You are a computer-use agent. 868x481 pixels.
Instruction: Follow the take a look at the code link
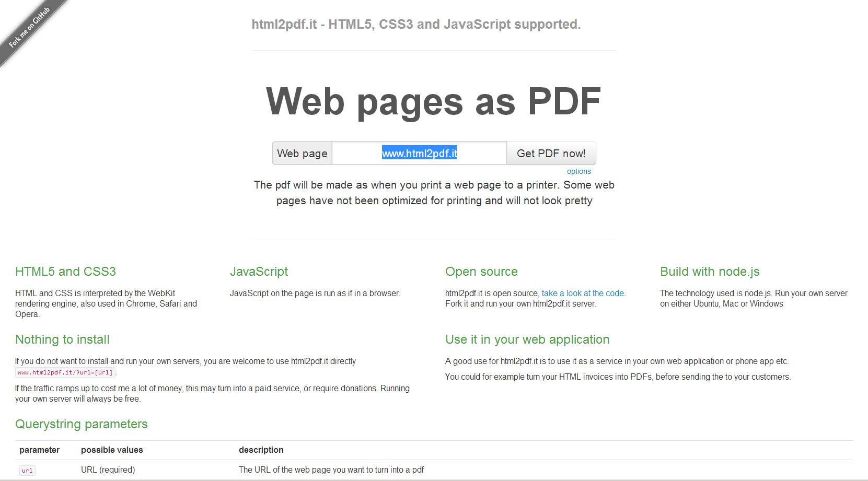tap(583, 294)
